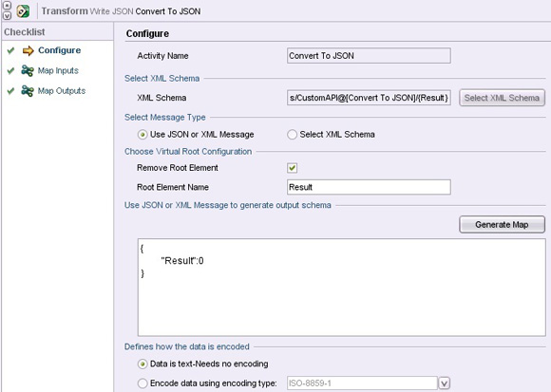
Task: Choose the Select XML Schema radio button
Action: pyautogui.click(x=292, y=135)
